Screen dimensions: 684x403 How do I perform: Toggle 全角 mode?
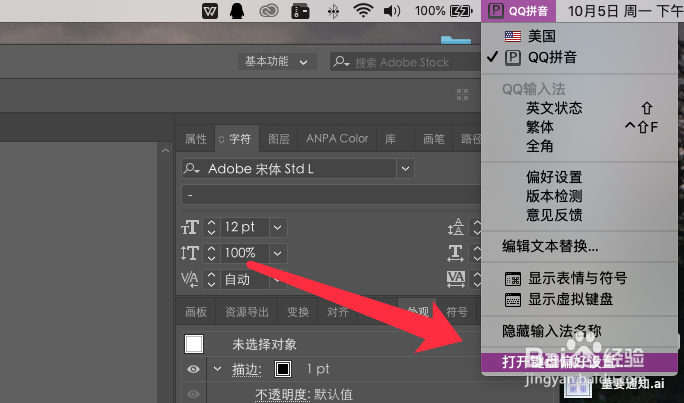[x=579, y=146]
